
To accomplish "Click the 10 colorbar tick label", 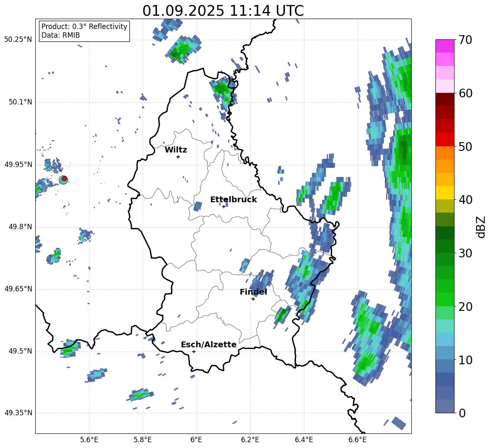I will 465,360.
